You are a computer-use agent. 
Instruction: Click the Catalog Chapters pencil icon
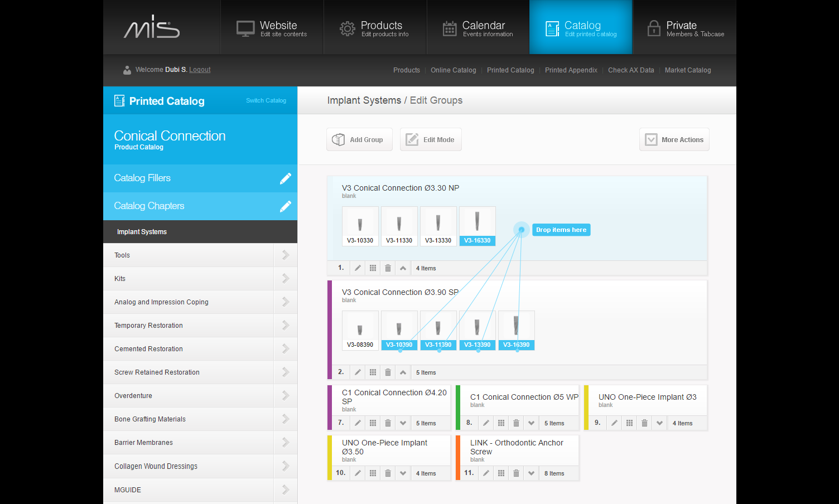pyautogui.click(x=286, y=206)
